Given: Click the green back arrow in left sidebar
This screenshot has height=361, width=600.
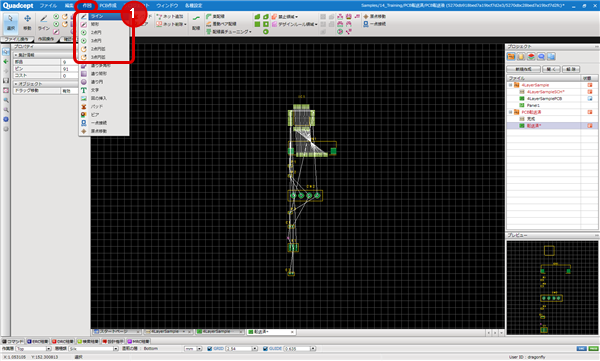Looking at the screenshot, I should coord(6,61).
